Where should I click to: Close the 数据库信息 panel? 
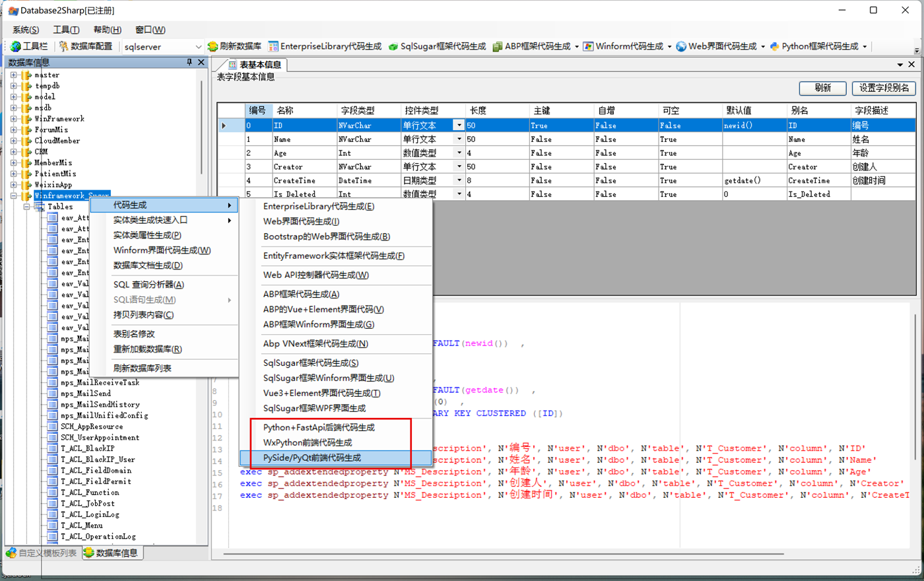pyautogui.click(x=201, y=62)
